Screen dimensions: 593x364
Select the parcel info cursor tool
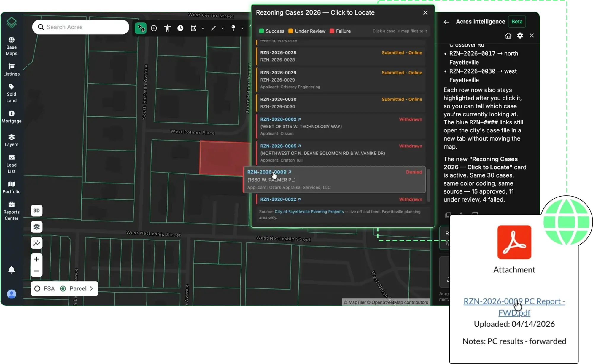click(141, 28)
